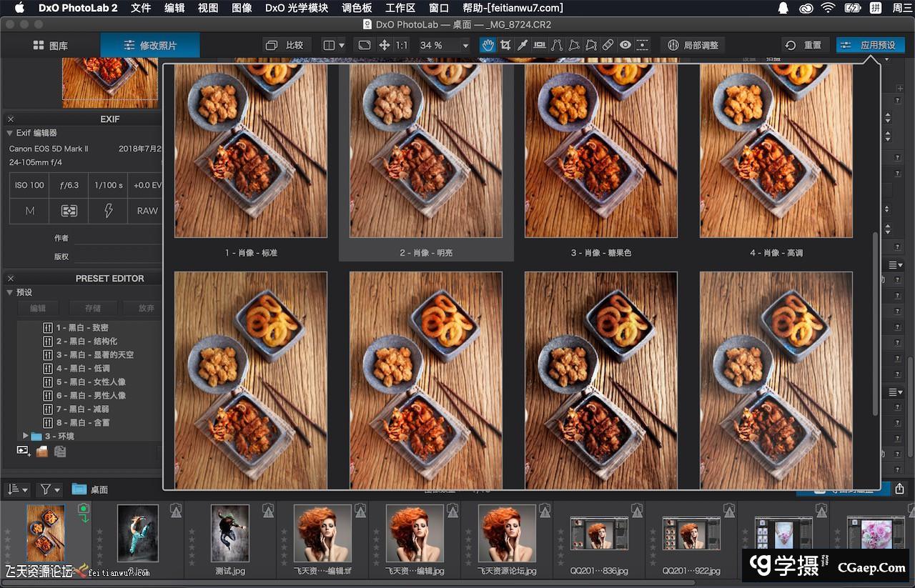Pick the white balance eyedropper tool
This screenshot has width=915, height=588.
pos(523,45)
